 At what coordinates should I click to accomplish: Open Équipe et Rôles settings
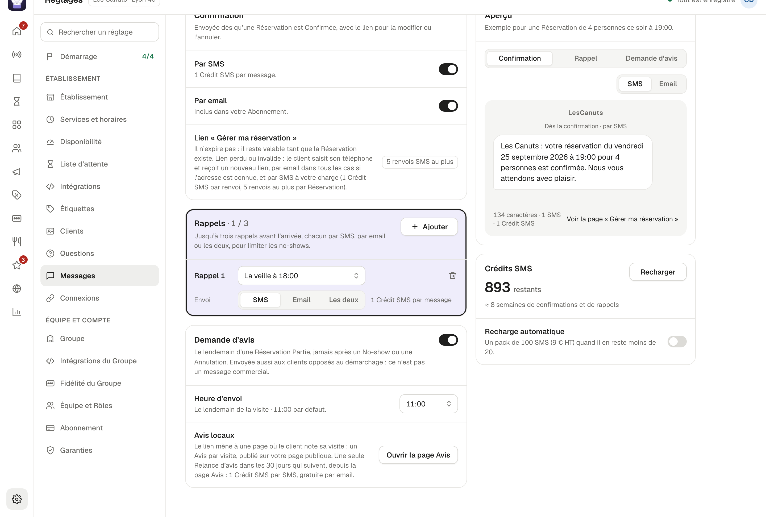point(100,406)
